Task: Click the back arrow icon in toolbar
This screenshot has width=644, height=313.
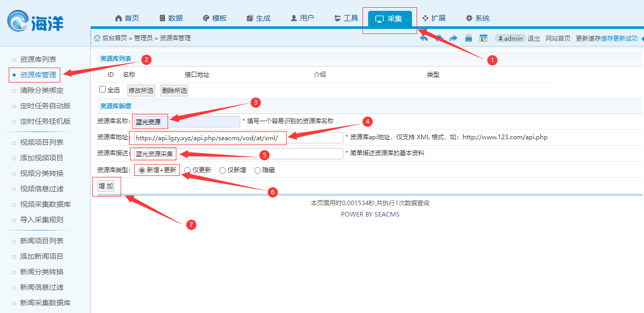Action: coord(424,38)
